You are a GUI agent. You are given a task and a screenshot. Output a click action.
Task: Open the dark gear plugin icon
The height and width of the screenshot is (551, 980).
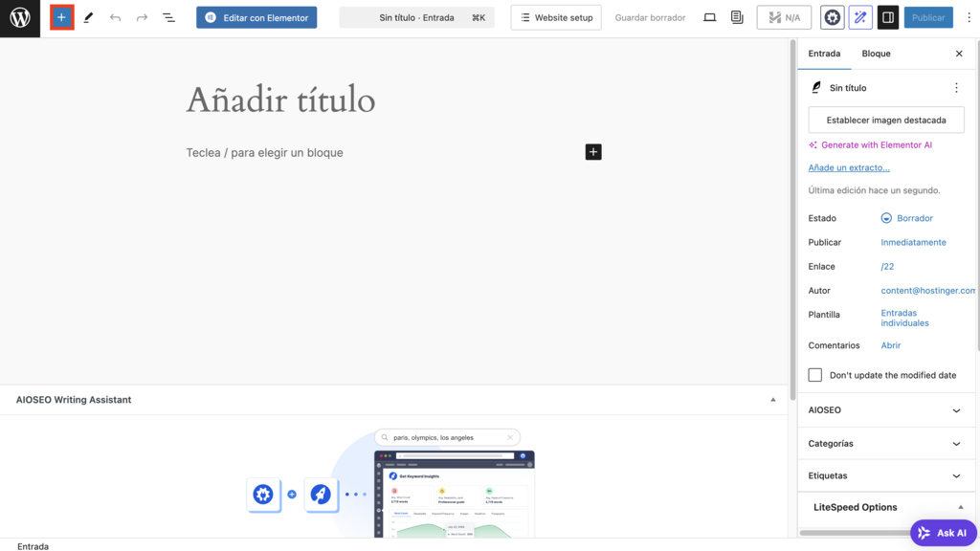click(832, 16)
